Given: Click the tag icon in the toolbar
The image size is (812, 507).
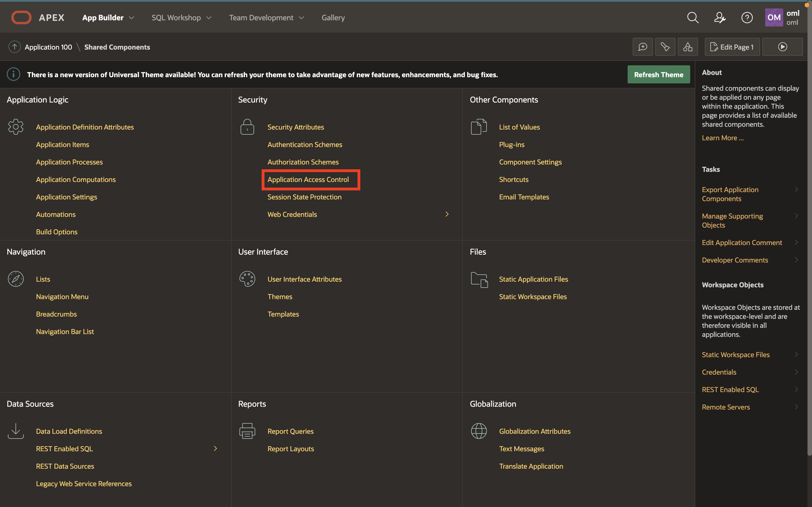Looking at the screenshot, I should [665, 47].
